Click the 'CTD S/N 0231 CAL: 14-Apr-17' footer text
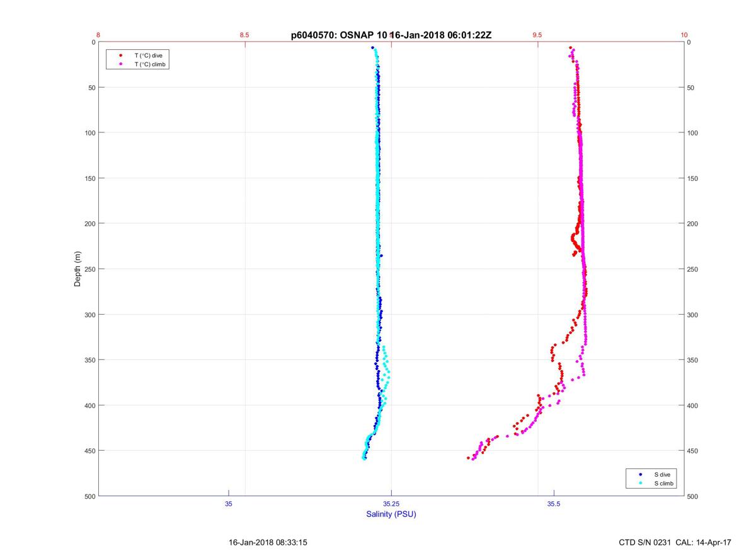This screenshot has width=756, height=558. coord(675,542)
